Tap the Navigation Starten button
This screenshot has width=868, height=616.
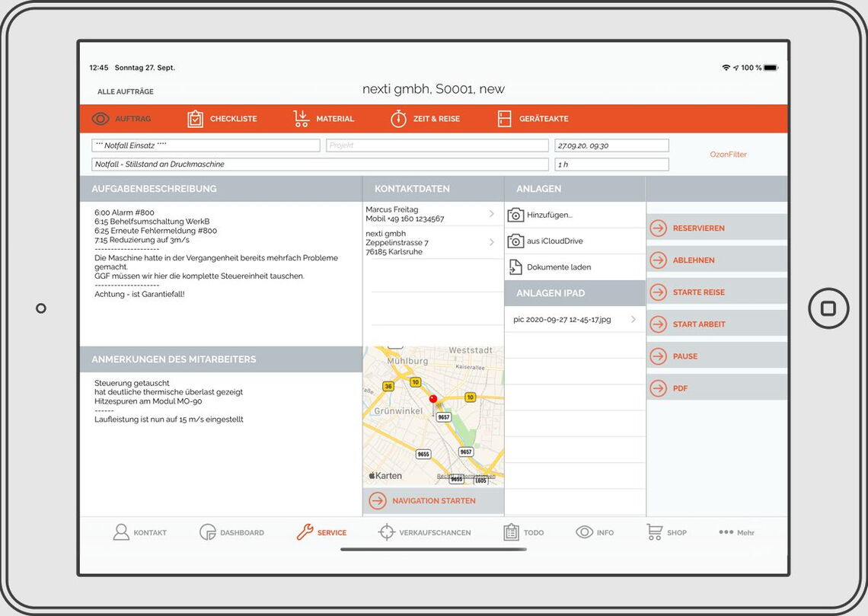click(x=432, y=501)
